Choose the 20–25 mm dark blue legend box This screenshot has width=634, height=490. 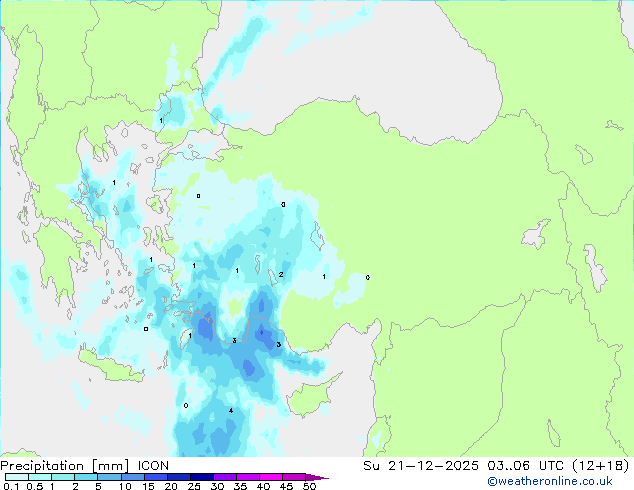[178, 477]
